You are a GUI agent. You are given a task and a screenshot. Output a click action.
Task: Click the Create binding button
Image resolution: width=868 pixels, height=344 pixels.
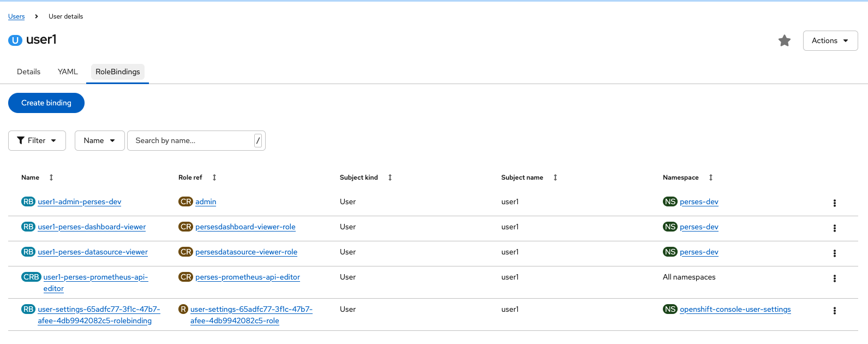point(46,103)
